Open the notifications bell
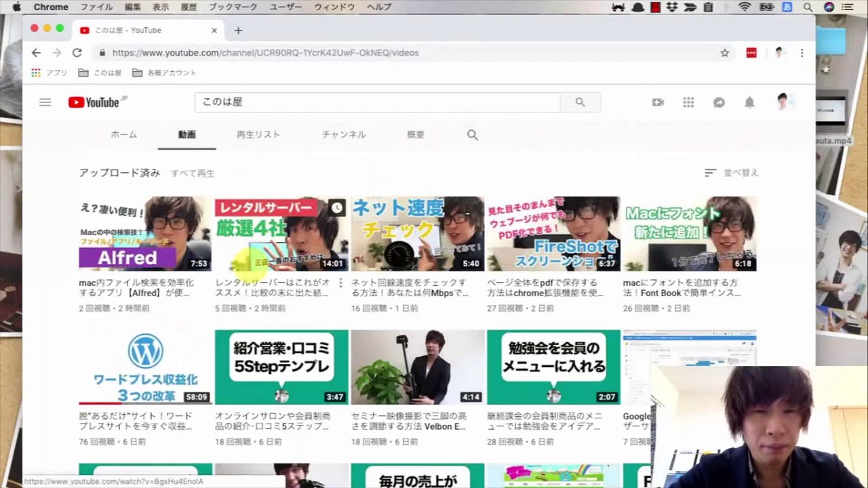 [749, 102]
